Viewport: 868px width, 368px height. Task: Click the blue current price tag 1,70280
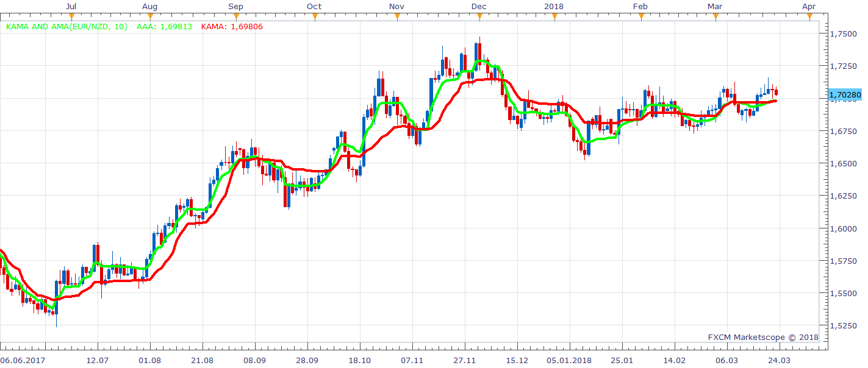click(x=845, y=95)
